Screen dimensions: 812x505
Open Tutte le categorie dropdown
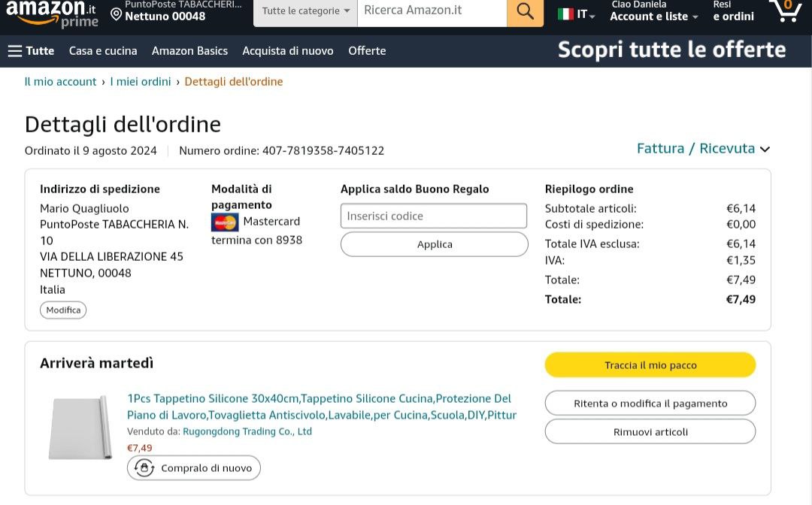(x=305, y=11)
